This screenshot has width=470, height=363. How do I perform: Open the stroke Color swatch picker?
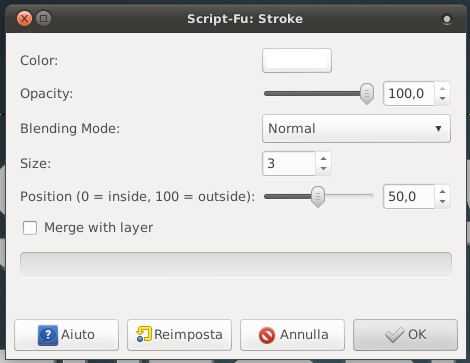(x=297, y=60)
